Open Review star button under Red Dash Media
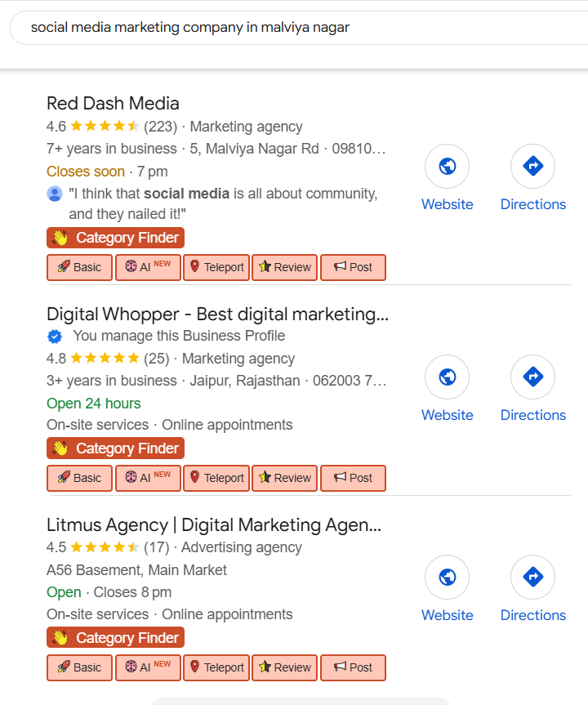Viewport: 588px width, 705px height. (x=284, y=267)
